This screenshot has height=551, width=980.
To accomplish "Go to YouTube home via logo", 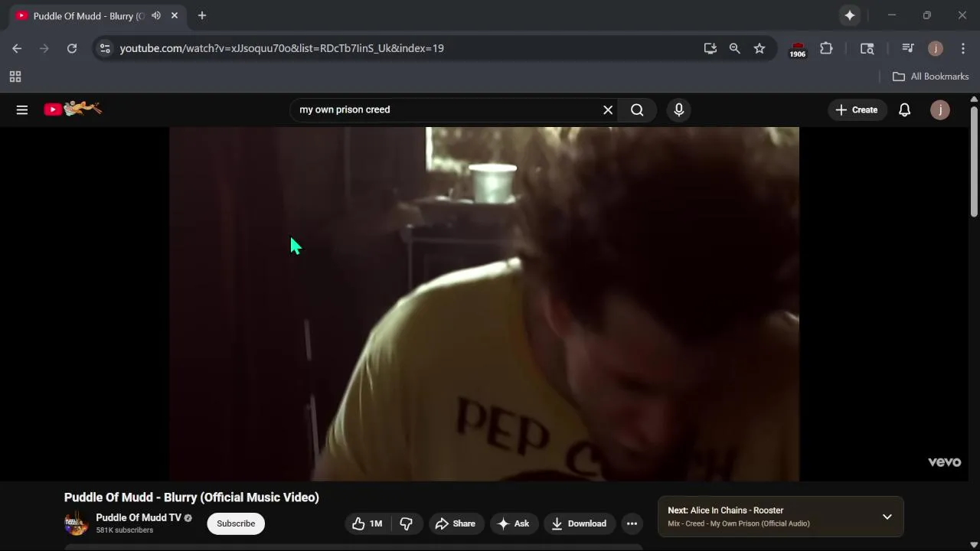I will pos(73,109).
